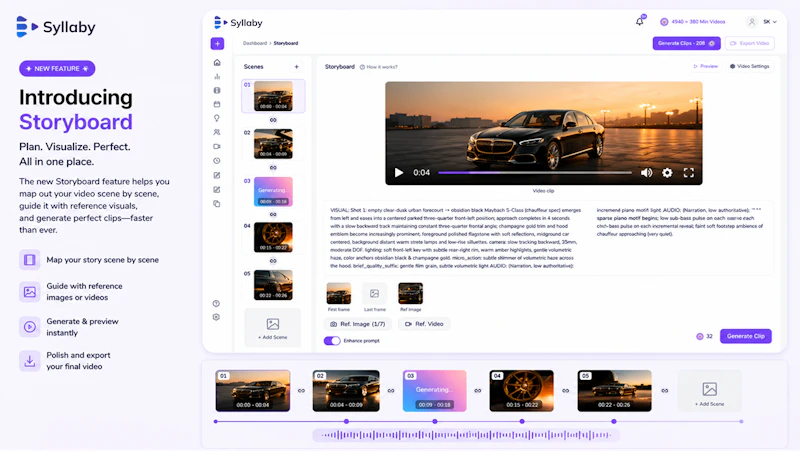Click the First frame thumbnail

pos(339,293)
